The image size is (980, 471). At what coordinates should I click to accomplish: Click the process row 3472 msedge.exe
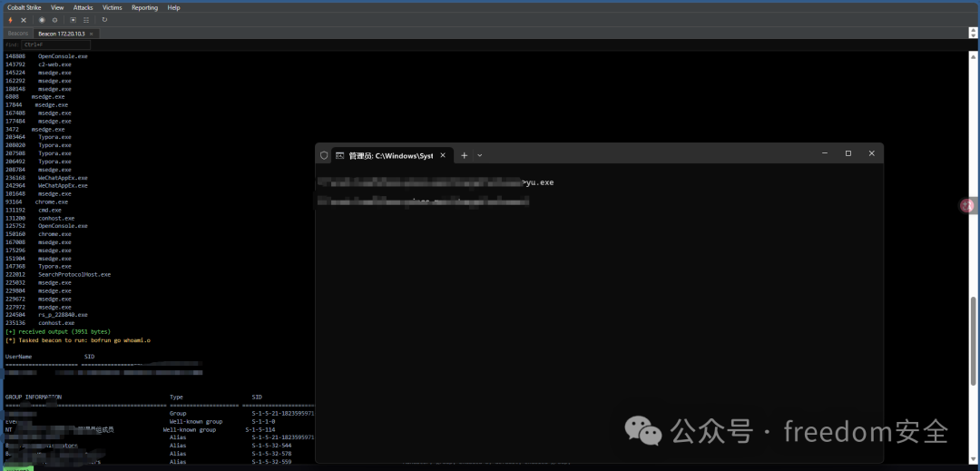[35, 129]
